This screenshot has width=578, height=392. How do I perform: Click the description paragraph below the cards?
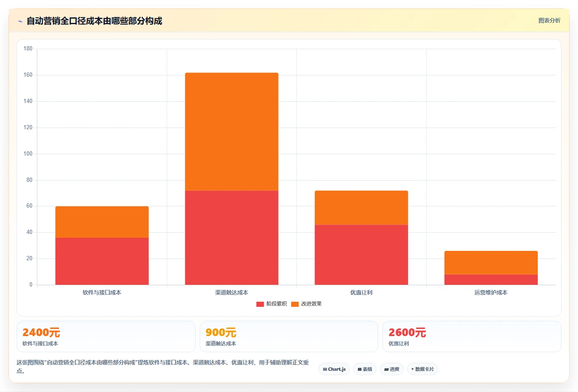tap(163, 367)
